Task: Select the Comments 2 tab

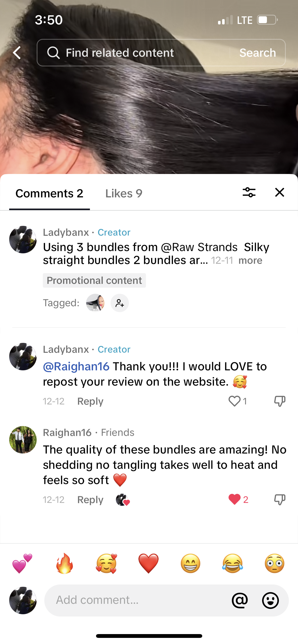Action: point(49,194)
